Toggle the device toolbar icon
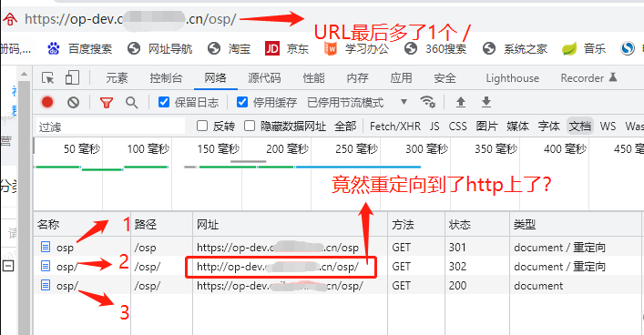The width and height of the screenshot is (644, 335). (72, 77)
